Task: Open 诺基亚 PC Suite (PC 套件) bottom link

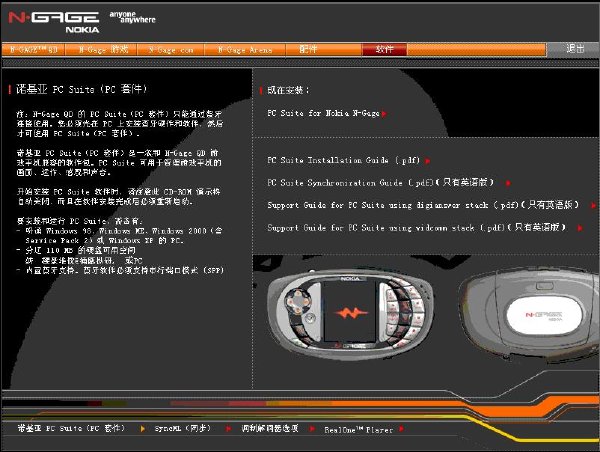Action: click(71, 428)
